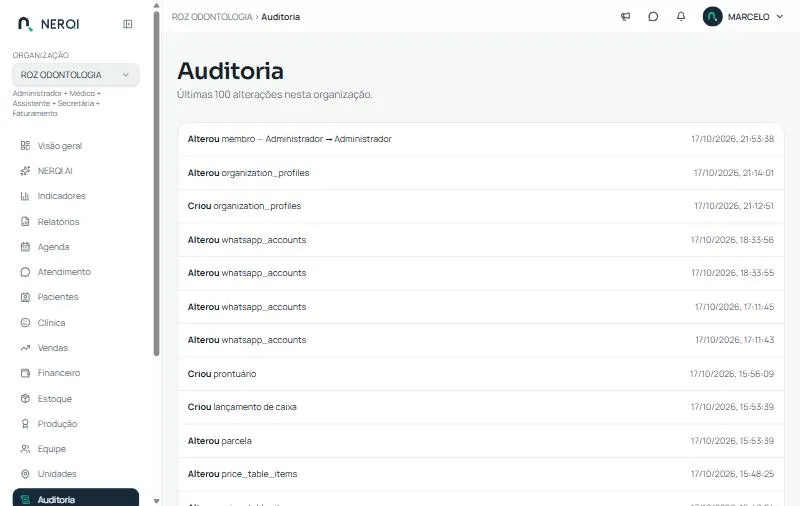This screenshot has height=506, width=800.
Task: Open Indicadores menu item
Action: click(x=76, y=196)
